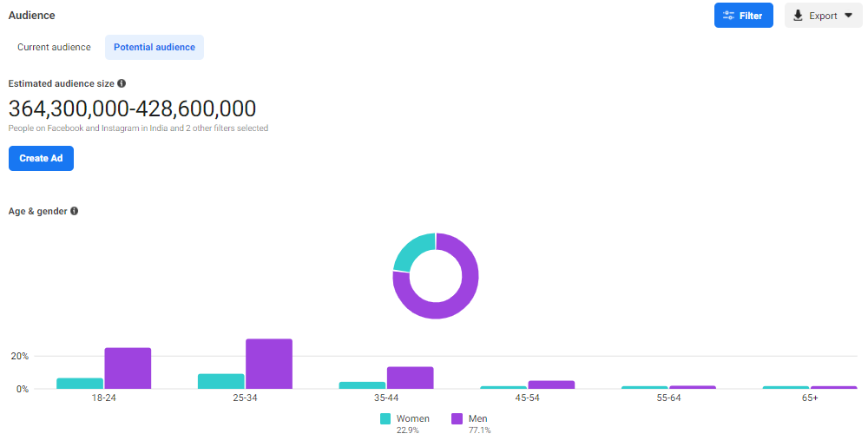Screen dimensions: 868x447
Task: Click the download icon in Export button
Action: pos(798,16)
